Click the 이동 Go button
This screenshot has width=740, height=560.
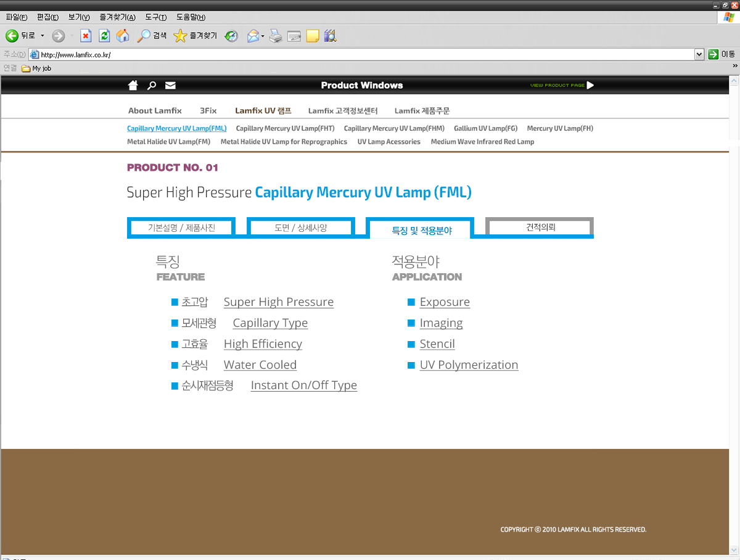click(x=721, y=54)
